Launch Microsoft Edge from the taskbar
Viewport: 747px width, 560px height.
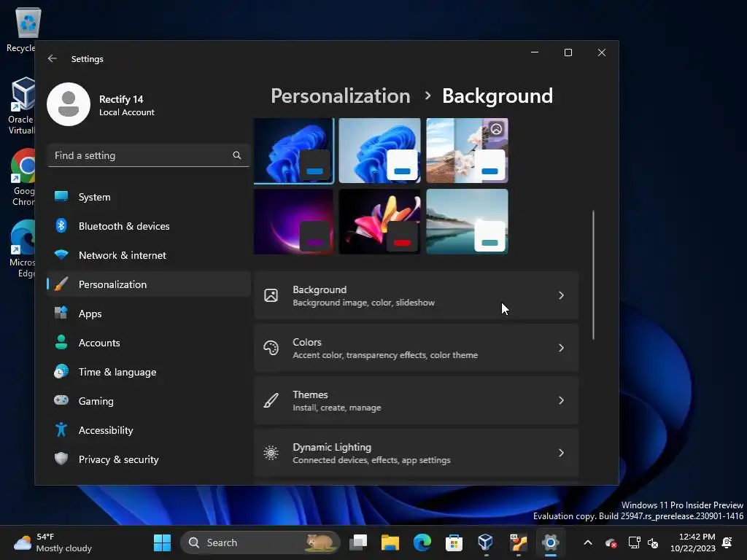[422, 542]
